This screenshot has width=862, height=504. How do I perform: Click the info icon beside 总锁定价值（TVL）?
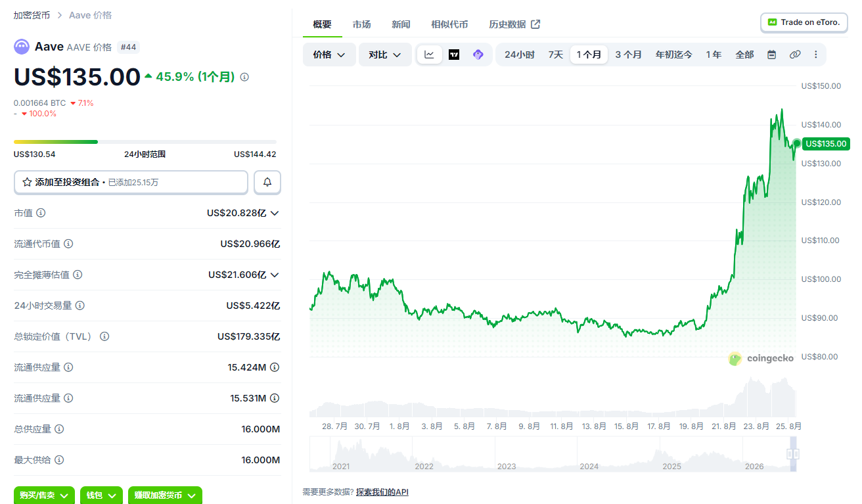point(104,336)
